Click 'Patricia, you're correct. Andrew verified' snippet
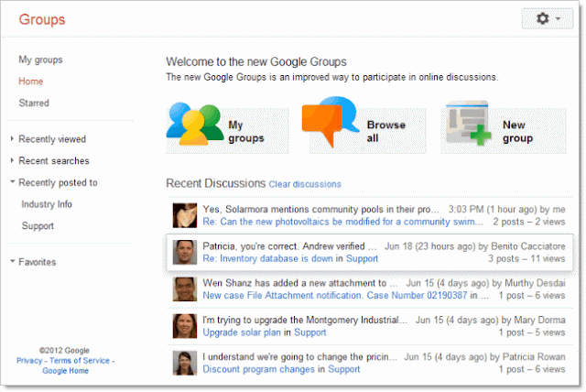 pyautogui.click(x=289, y=246)
